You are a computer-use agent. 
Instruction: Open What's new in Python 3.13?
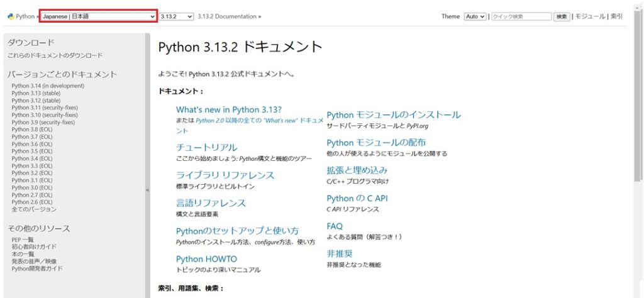point(229,109)
